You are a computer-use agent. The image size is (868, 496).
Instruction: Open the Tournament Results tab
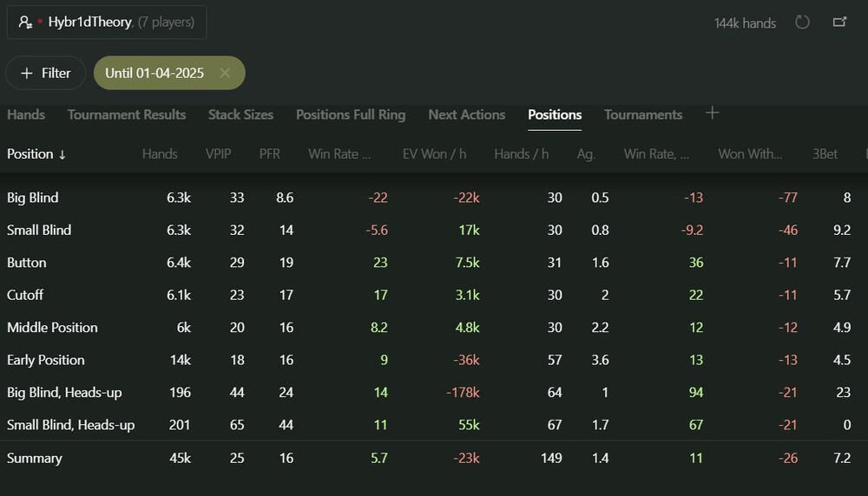(127, 114)
